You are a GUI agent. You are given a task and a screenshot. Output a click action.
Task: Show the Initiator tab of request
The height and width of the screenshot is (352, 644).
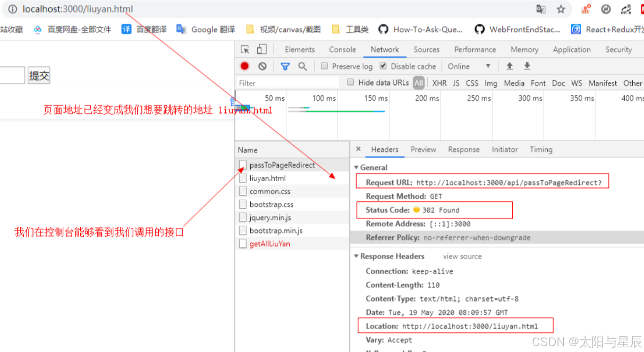pyautogui.click(x=505, y=150)
